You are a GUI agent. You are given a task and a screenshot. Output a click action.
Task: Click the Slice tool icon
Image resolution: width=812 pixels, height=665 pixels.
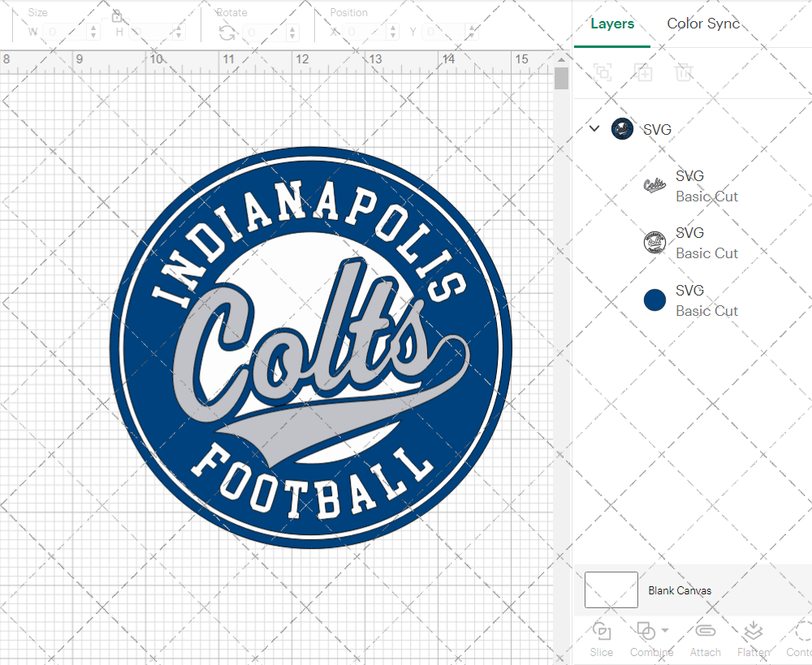tap(601, 632)
